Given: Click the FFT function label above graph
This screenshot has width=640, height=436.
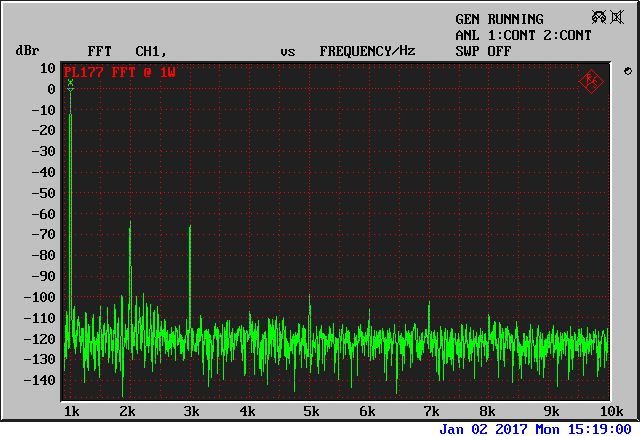Looking at the screenshot, I should [100, 51].
